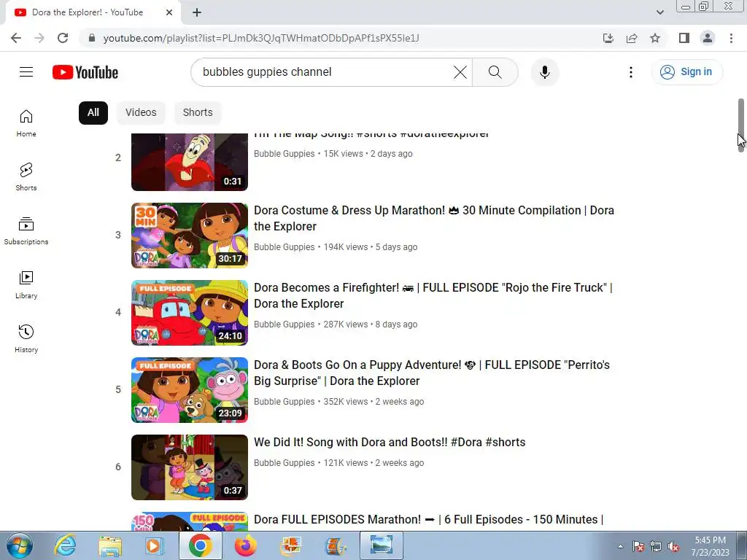Image resolution: width=747 pixels, height=560 pixels.
Task: Open Bubble Guppies channel under Map Song
Action: [284, 153]
